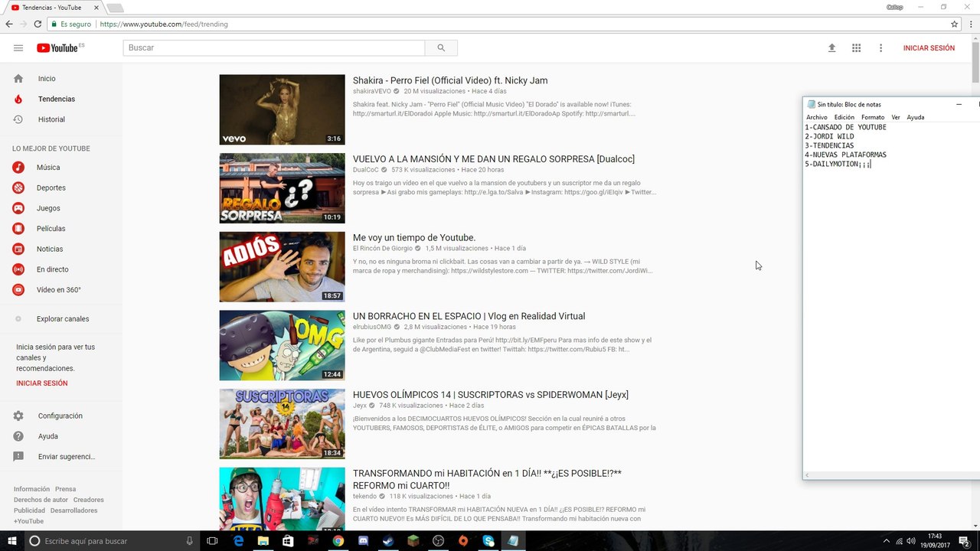The image size is (980, 551).
Task: Click the Explorar canales plus icon
Action: (x=18, y=318)
